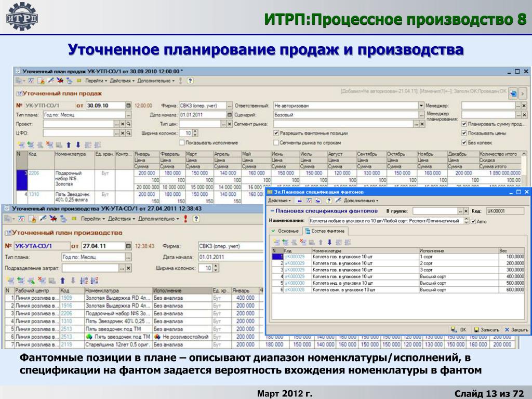Open Действия menu in sales plan window

122,81
